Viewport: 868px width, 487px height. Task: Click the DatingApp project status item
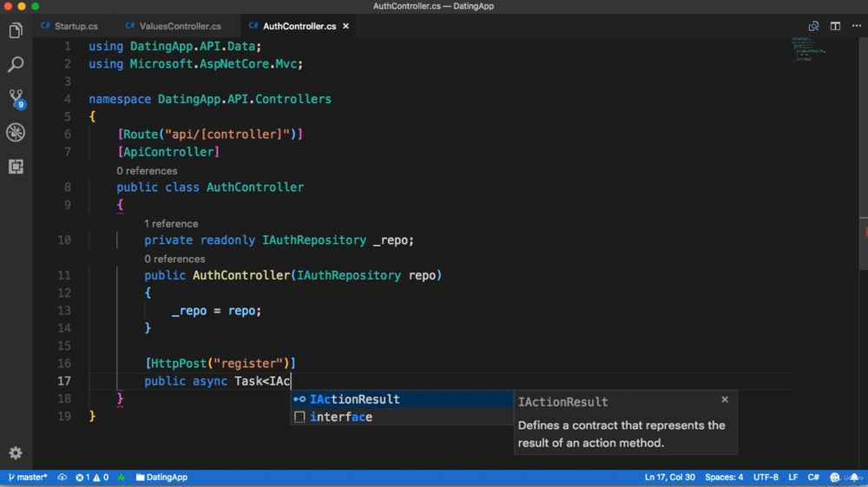point(161,477)
